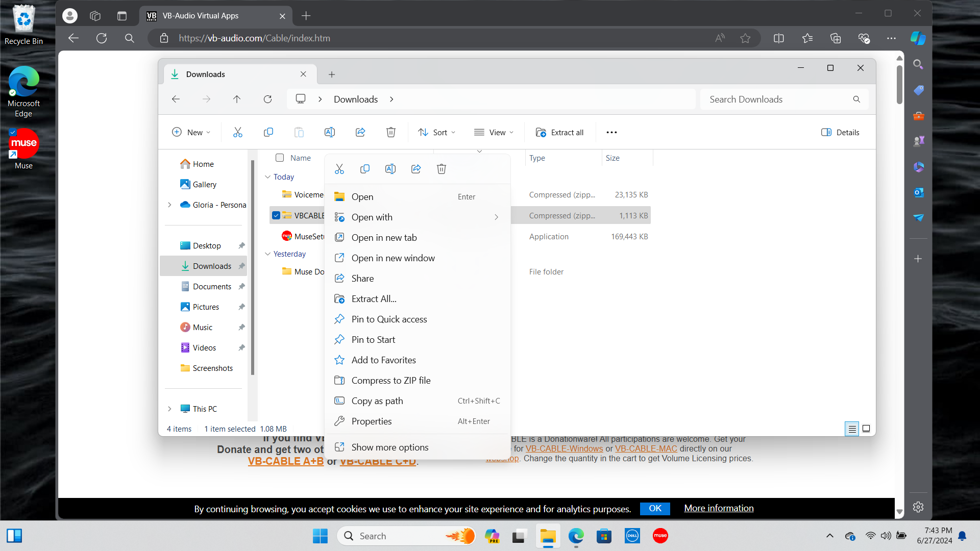This screenshot has width=980, height=551.
Task: Click Explorer toolbar Rename icon
Action: (x=330, y=132)
